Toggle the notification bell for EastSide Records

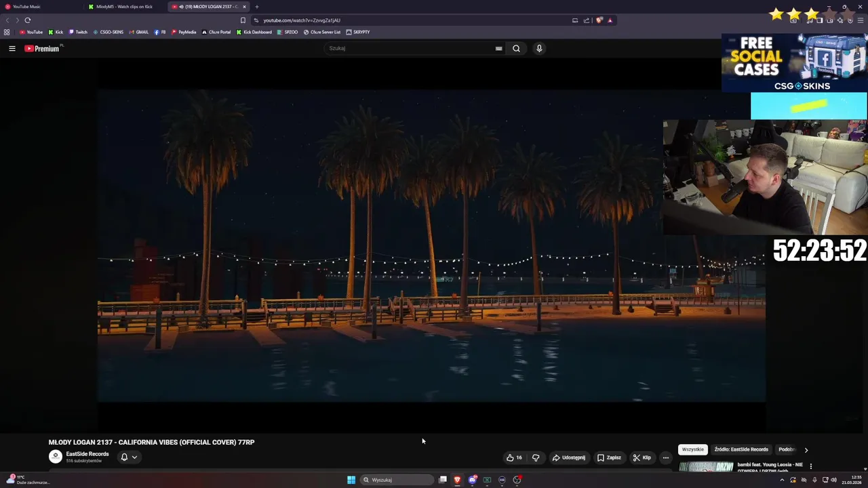coord(124,457)
